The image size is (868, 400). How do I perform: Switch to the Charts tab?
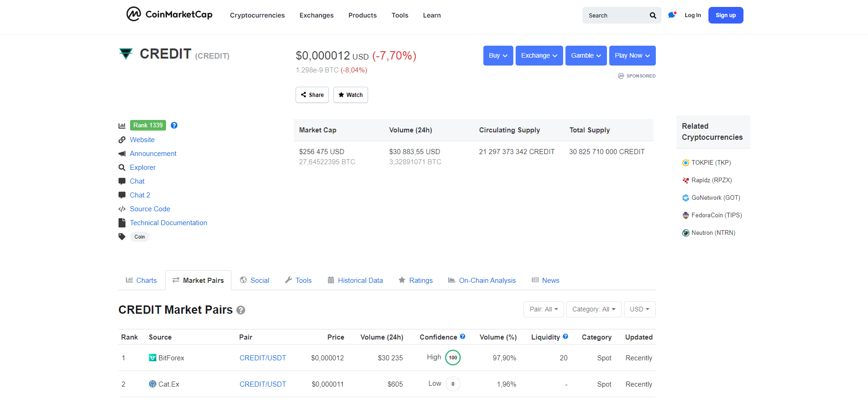(x=141, y=281)
